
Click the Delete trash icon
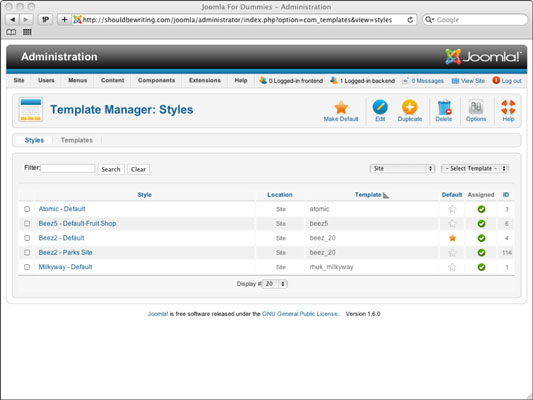444,107
